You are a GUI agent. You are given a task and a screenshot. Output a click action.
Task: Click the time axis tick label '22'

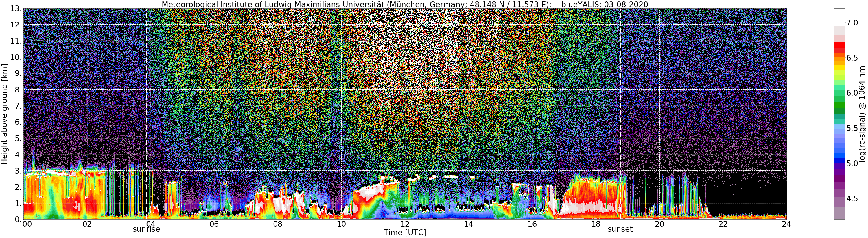pyautogui.click(x=723, y=224)
